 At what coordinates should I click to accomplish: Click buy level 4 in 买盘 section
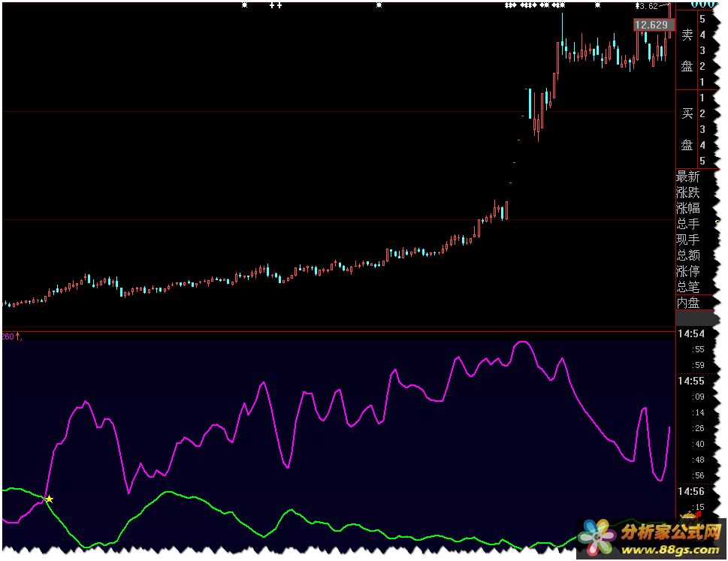pos(702,145)
